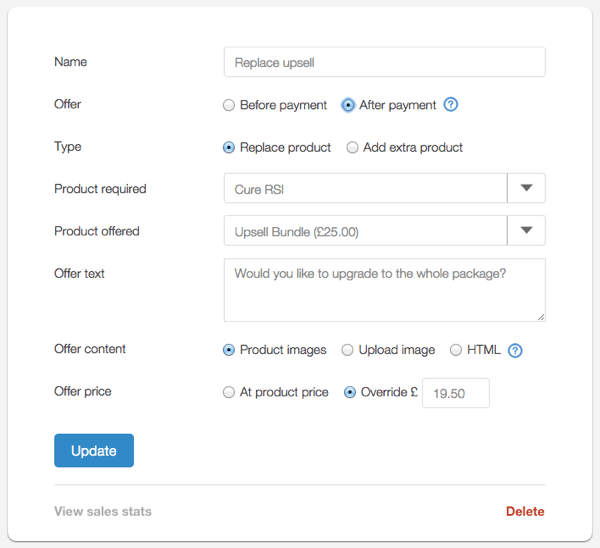Choose Add extra product type
Viewport: 600px width, 548px height.
click(353, 148)
